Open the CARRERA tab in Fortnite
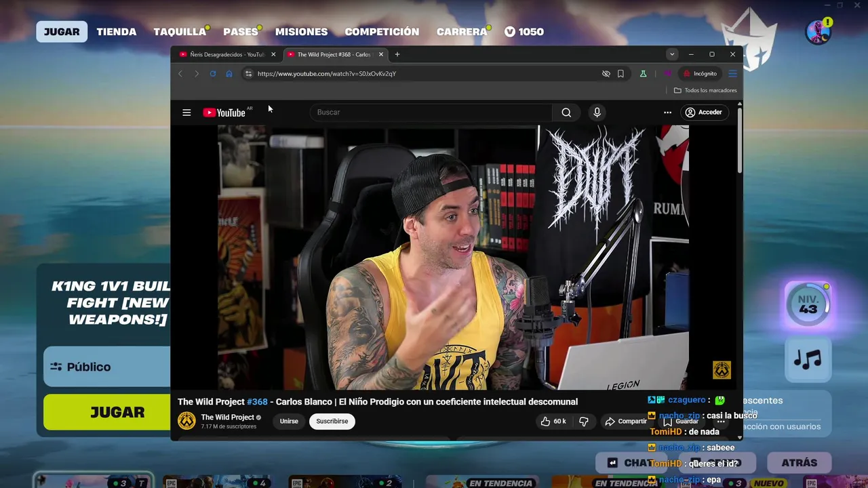The height and width of the screenshot is (488, 868). [462, 32]
